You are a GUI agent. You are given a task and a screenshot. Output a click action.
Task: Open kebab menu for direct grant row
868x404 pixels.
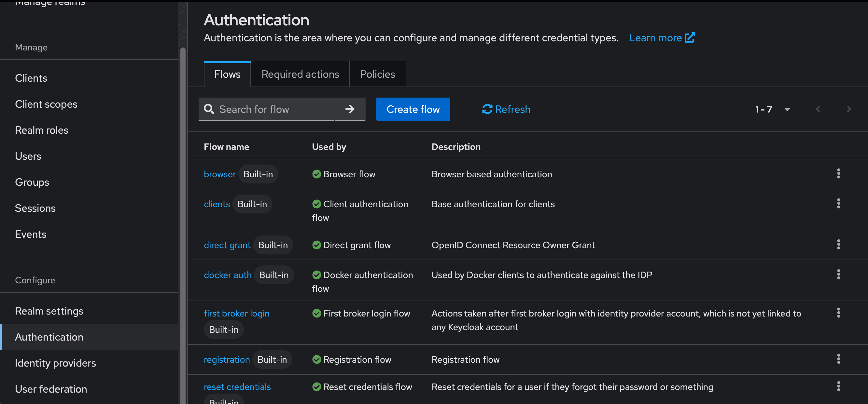[x=838, y=245]
